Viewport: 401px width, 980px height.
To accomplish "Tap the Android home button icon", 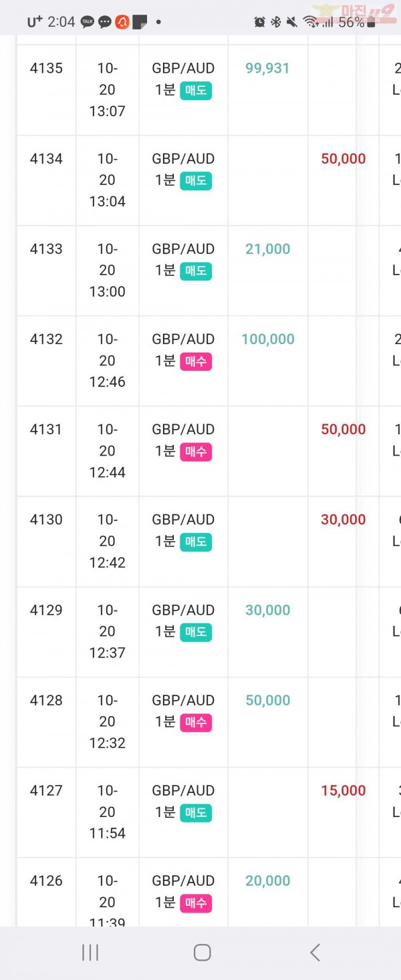I will (202, 952).
